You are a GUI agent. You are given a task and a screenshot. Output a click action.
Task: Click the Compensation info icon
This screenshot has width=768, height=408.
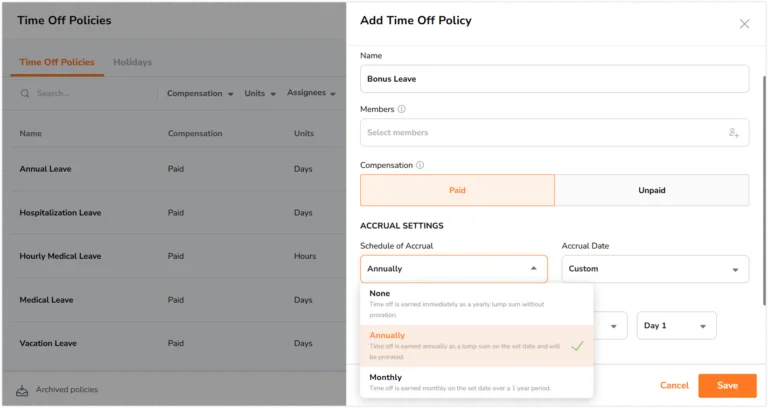pos(420,165)
